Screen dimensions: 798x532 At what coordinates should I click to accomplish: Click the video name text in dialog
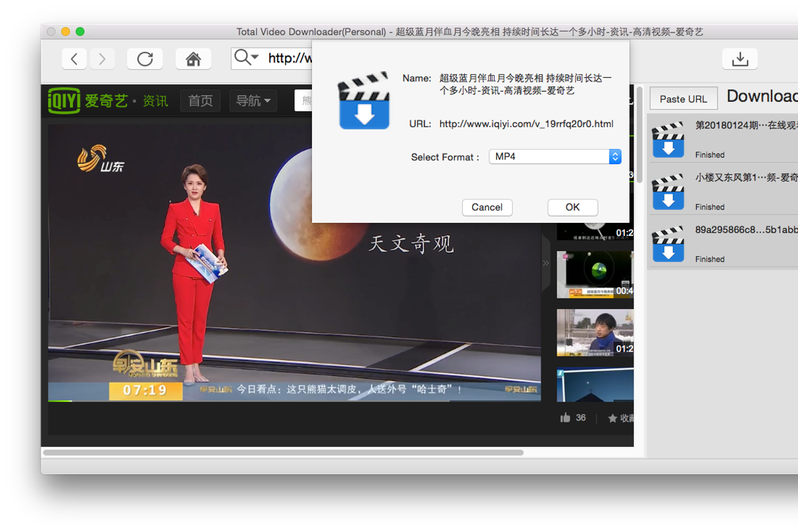525,84
